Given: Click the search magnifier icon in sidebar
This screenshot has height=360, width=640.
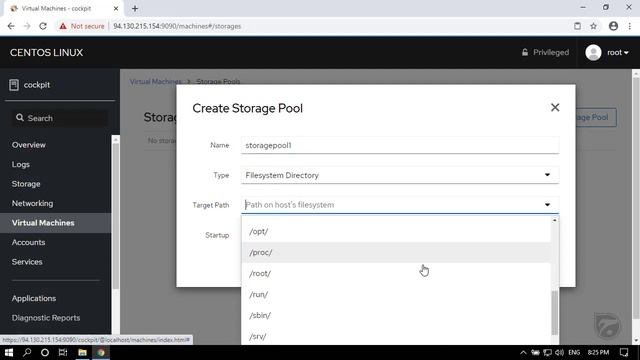Looking at the screenshot, I should click(x=20, y=118).
